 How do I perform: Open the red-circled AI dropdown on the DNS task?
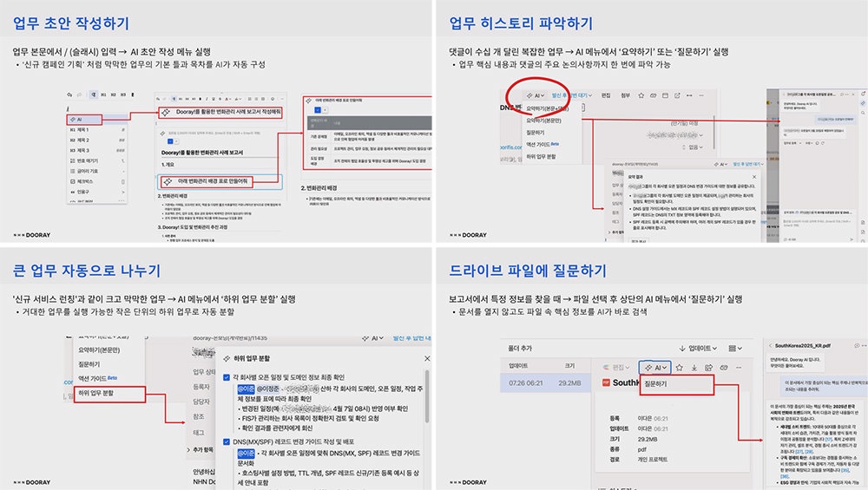[x=536, y=95]
